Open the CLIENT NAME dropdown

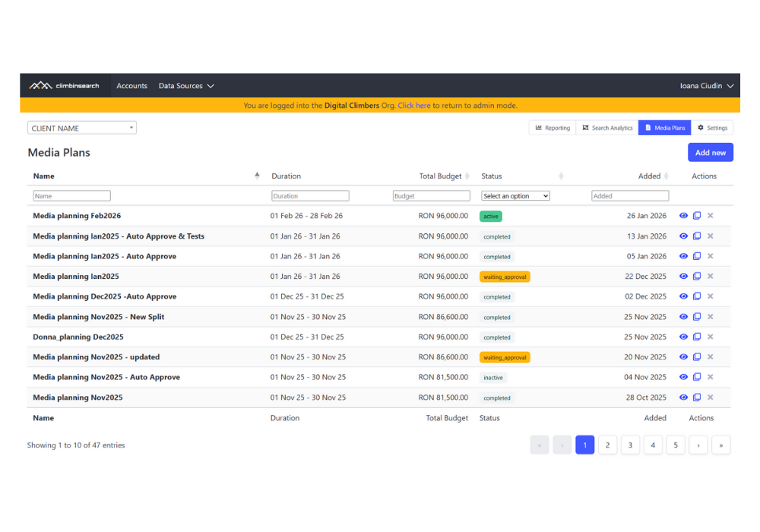82,128
